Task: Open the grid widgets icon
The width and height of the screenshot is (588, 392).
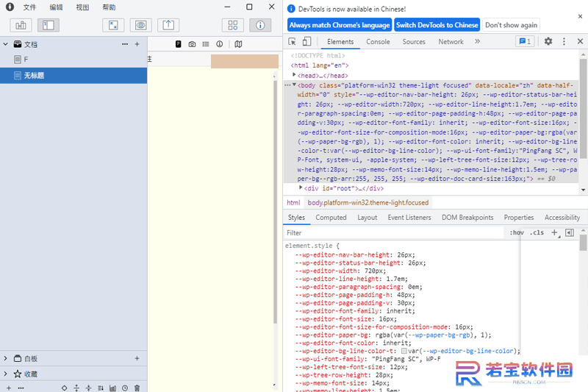Action: point(233,25)
